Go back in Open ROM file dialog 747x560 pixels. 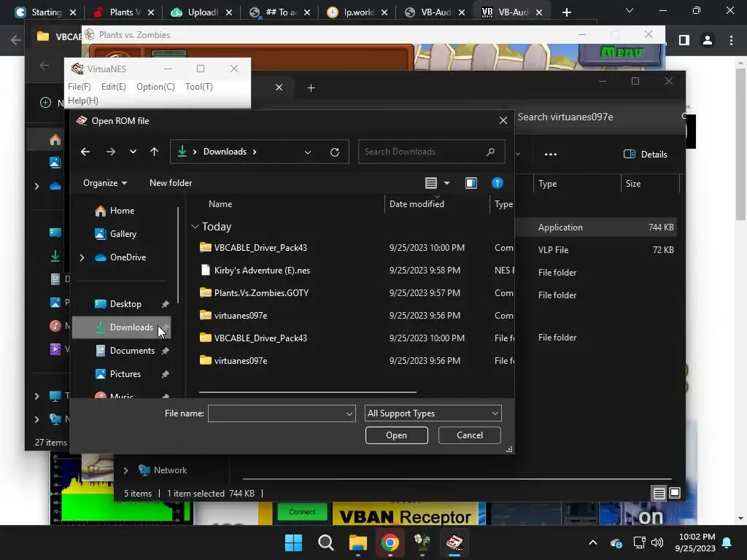[x=85, y=152]
